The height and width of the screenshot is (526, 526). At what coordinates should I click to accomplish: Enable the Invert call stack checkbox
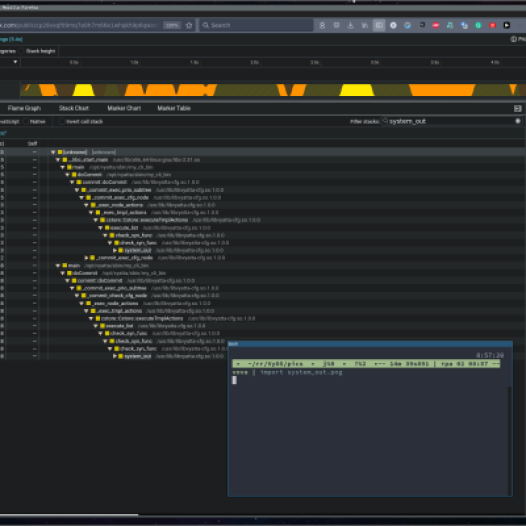click(62, 121)
